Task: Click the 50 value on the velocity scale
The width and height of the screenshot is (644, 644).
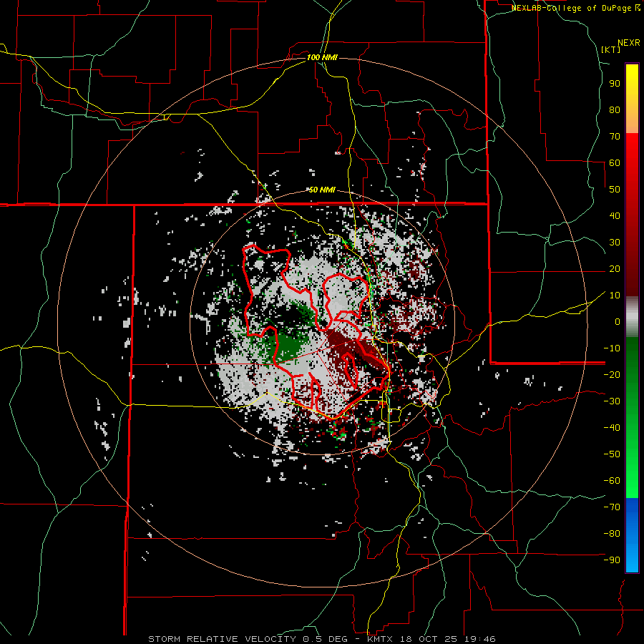Action: 615,190
